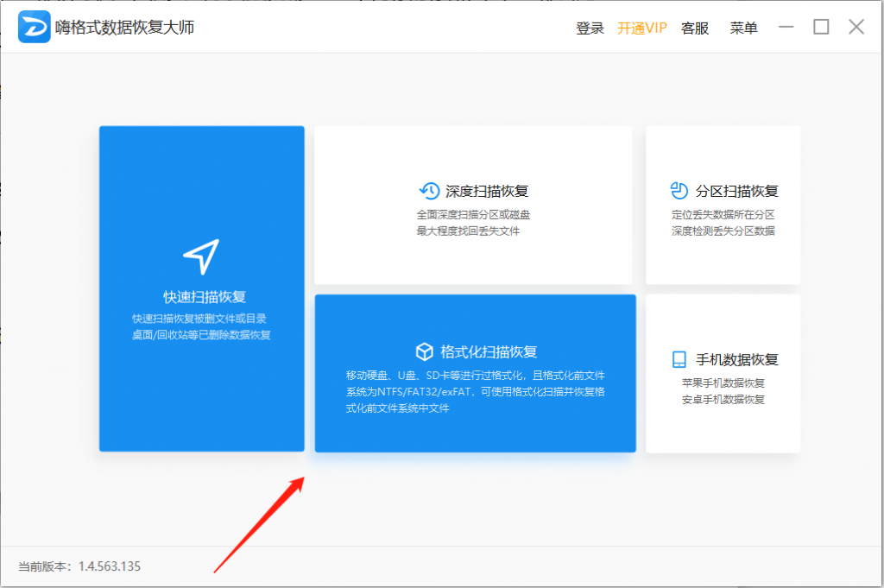Select the 格式化扫描恢复 title

click(x=489, y=351)
